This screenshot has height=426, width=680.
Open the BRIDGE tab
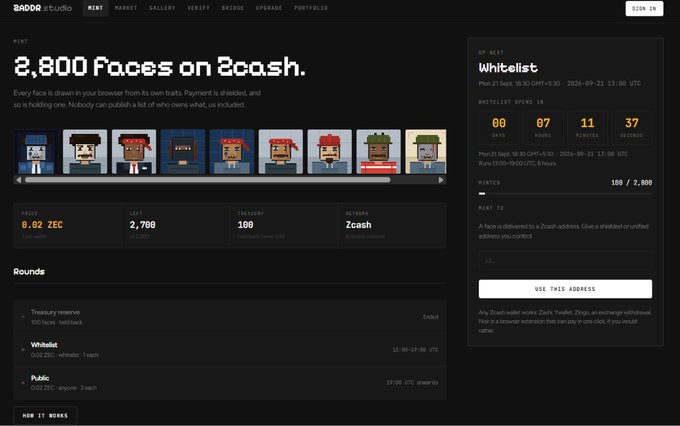233,8
